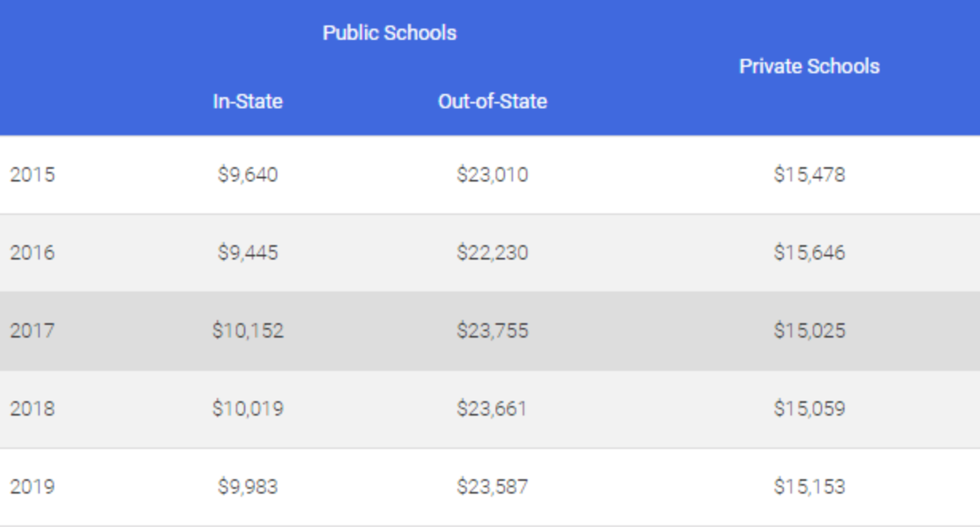Viewport: 980px width, 527px height.
Task: Select the $9,983 in-state value
Action: click(248, 486)
